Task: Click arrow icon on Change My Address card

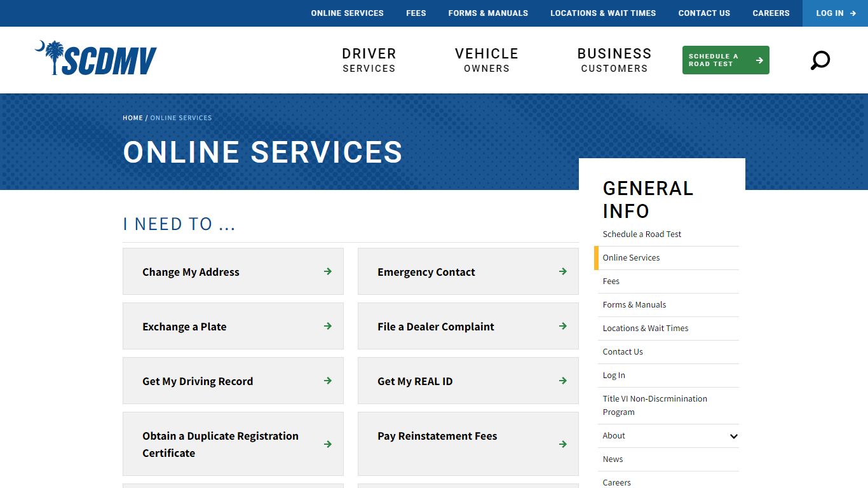Action: pyautogui.click(x=328, y=271)
